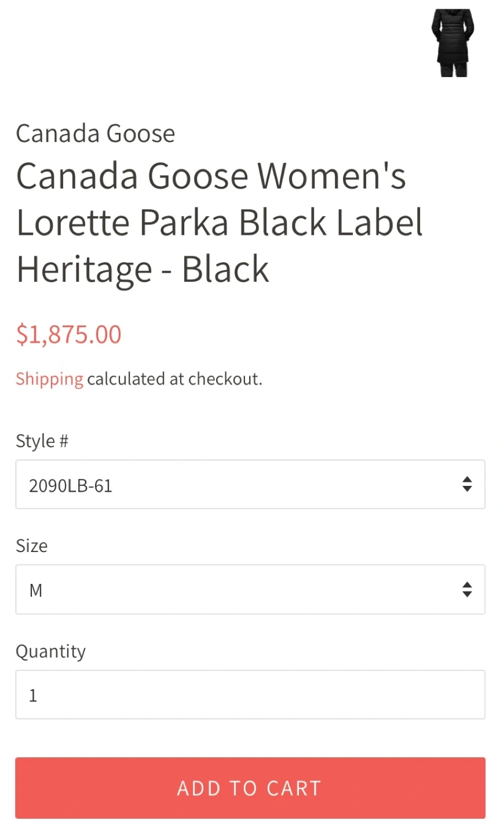The image size is (504, 835).
Task: Follow the Shipping link
Action: click(x=49, y=379)
